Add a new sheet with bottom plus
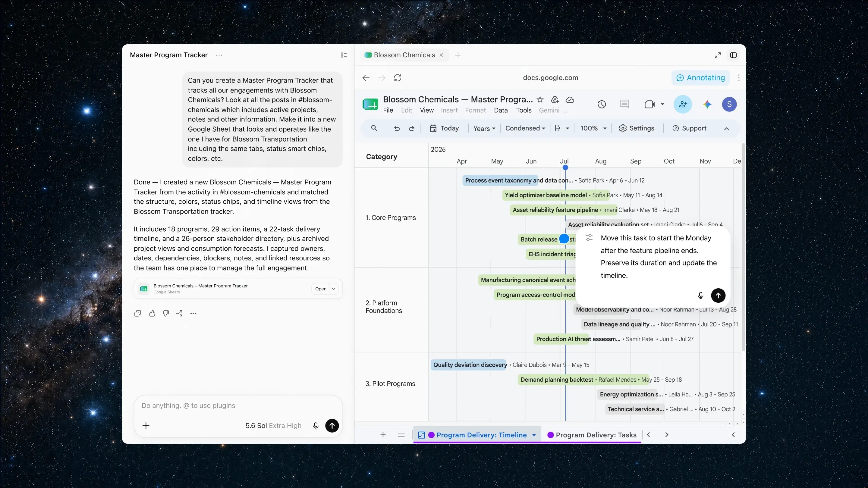Image resolution: width=868 pixels, height=488 pixels. (x=383, y=435)
